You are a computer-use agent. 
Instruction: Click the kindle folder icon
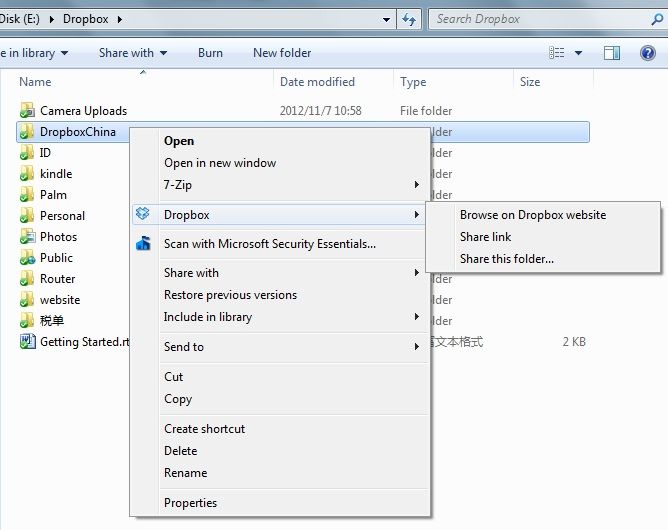tap(27, 173)
